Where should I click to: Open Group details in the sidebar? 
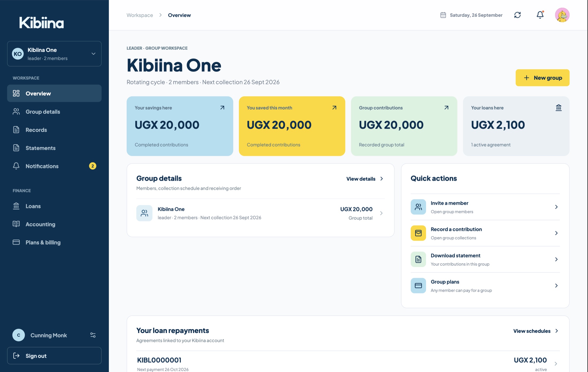(x=54, y=111)
